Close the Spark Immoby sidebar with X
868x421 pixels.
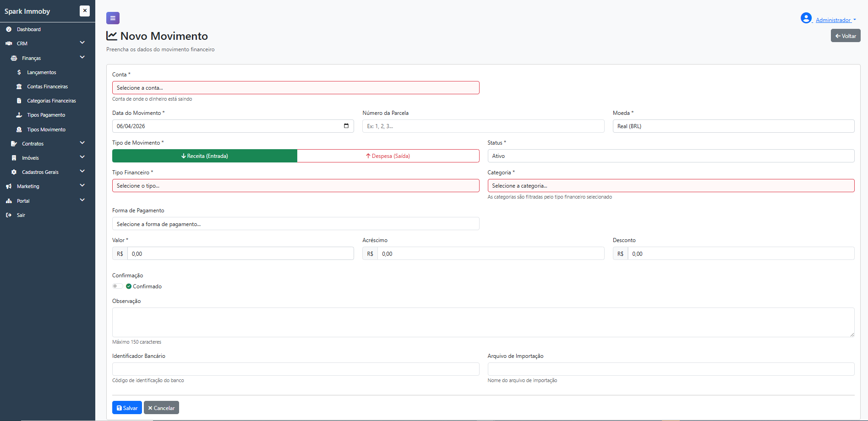[85, 11]
